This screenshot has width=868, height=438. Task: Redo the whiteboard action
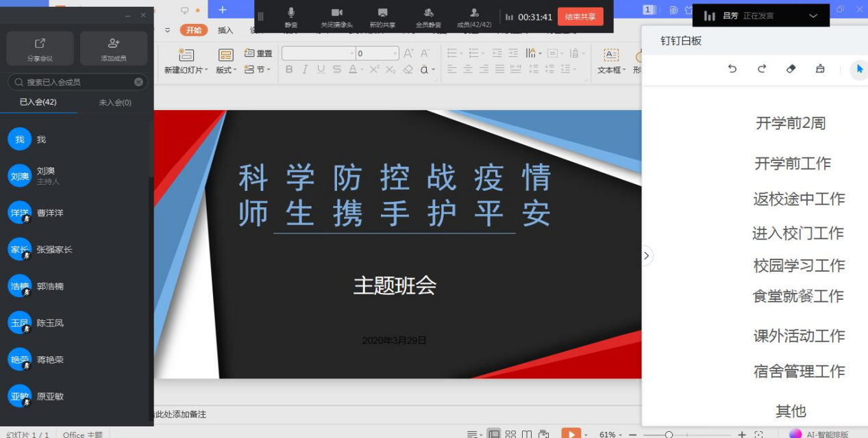coord(761,69)
